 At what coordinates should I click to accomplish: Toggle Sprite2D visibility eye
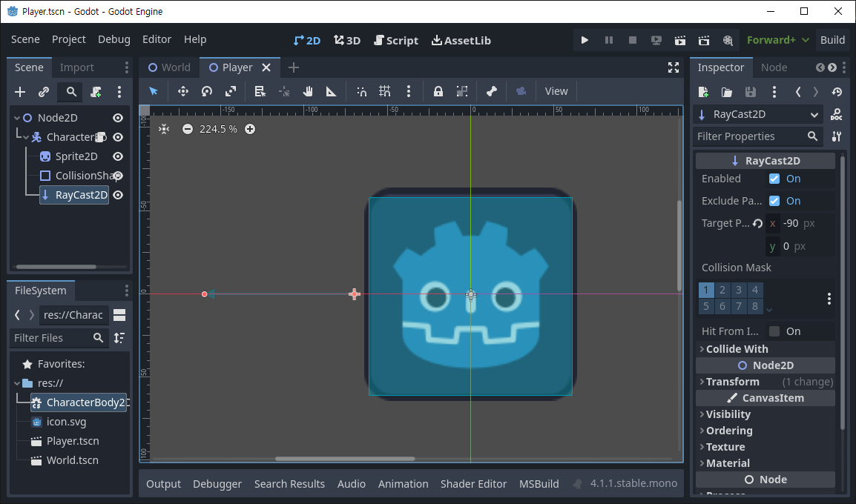pos(118,156)
